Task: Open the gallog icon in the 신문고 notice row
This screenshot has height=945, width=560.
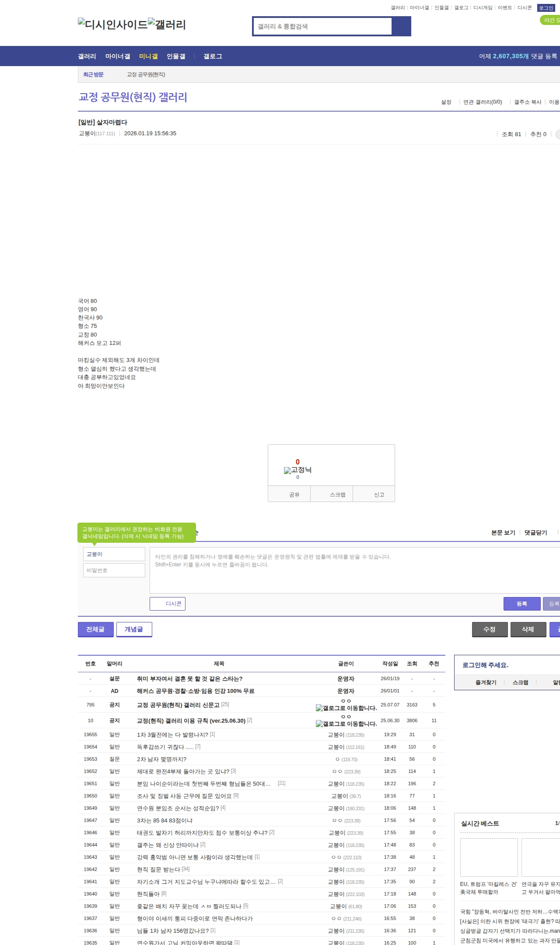Action: [x=346, y=708]
